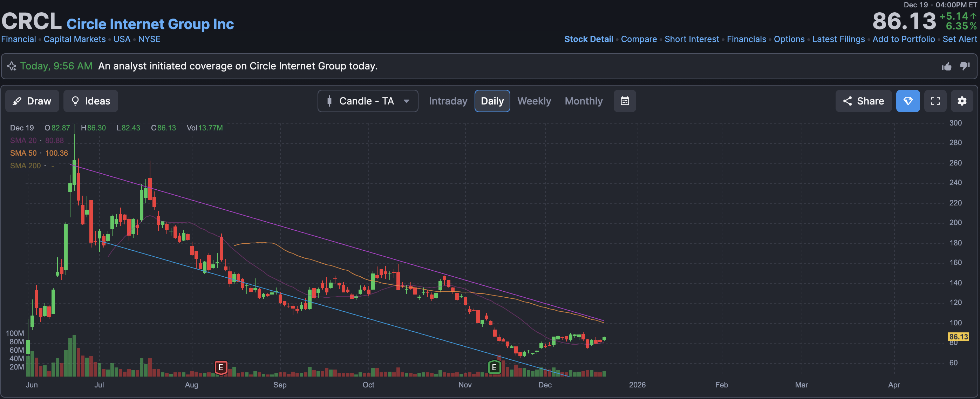Click the Set Alert link
Viewport: 980px width, 399px height.
pos(959,39)
